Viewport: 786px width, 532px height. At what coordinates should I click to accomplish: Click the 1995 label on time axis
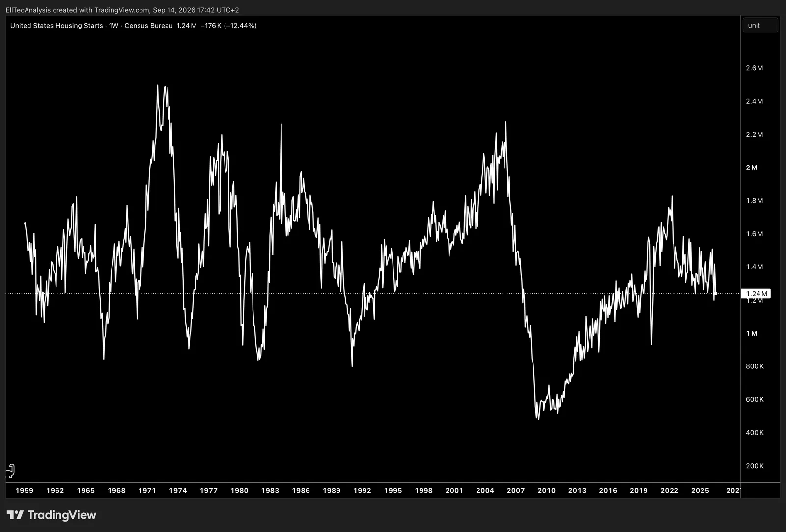[x=393, y=490]
